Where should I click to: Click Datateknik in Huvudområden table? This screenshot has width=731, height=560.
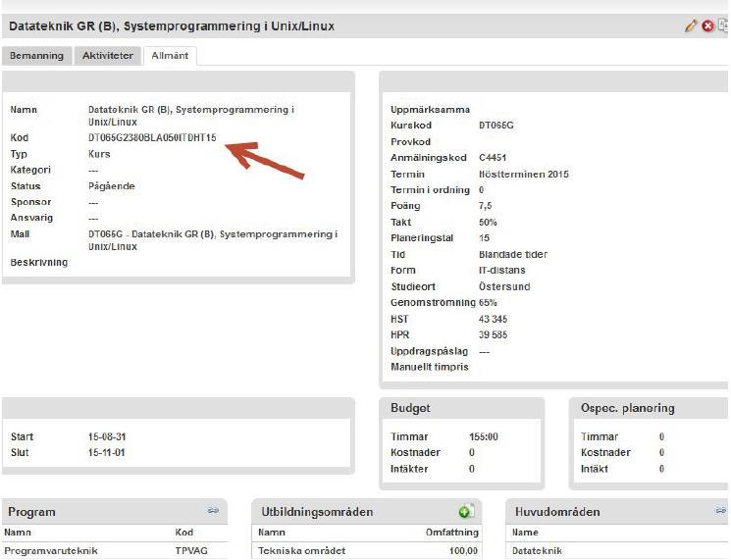tap(537, 550)
